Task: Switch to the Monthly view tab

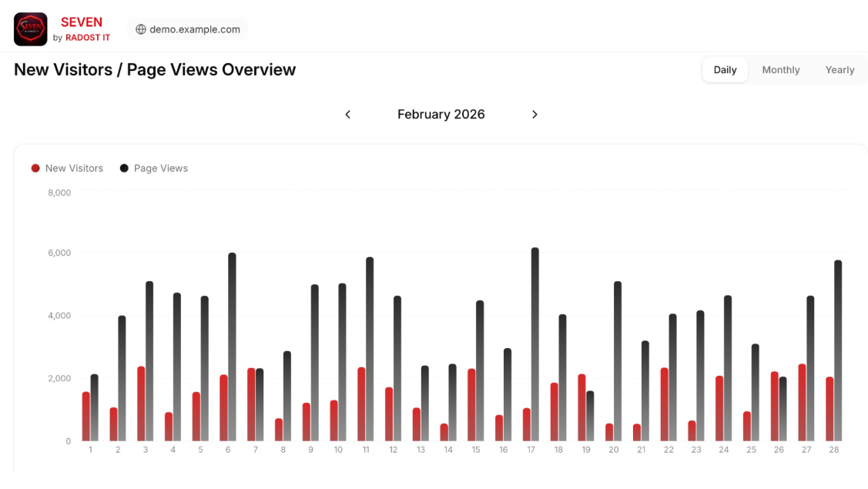Action: [x=780, y=70]
